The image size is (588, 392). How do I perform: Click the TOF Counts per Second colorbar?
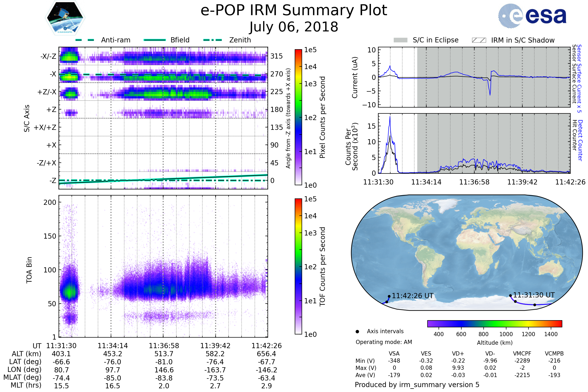click(x=298, y=266)
